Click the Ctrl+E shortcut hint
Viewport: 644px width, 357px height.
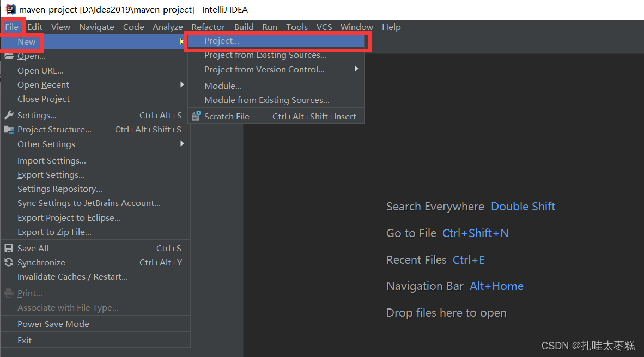tap(469, 259)
